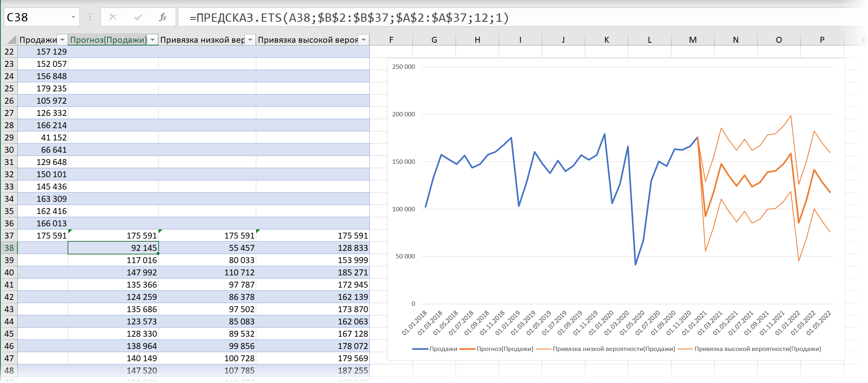
Task: Click high-bound cell 173 870
Action: click(x=313, y=309)
